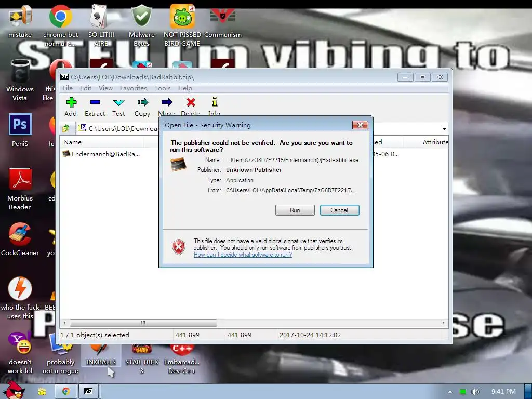The height and width of the screenshot is (399, 532).
Task: Click the 7-Zip address path field
Action: click(x=119, y=128)
